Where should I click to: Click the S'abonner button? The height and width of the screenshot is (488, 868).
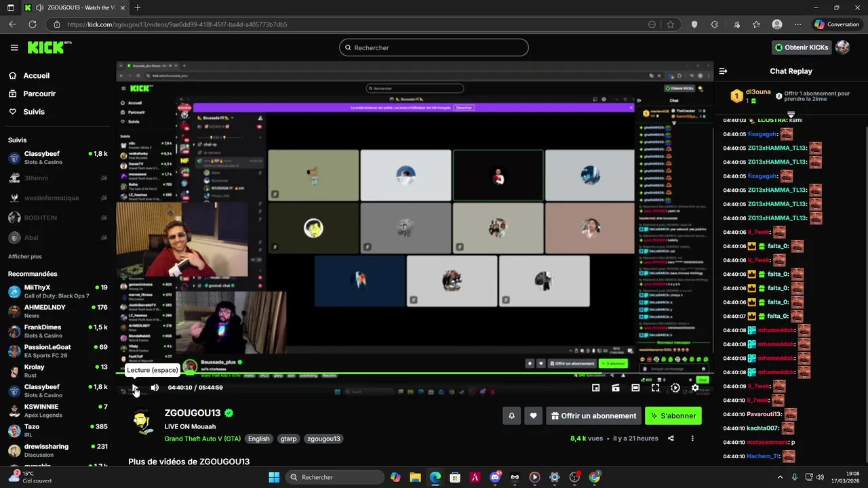673,416
